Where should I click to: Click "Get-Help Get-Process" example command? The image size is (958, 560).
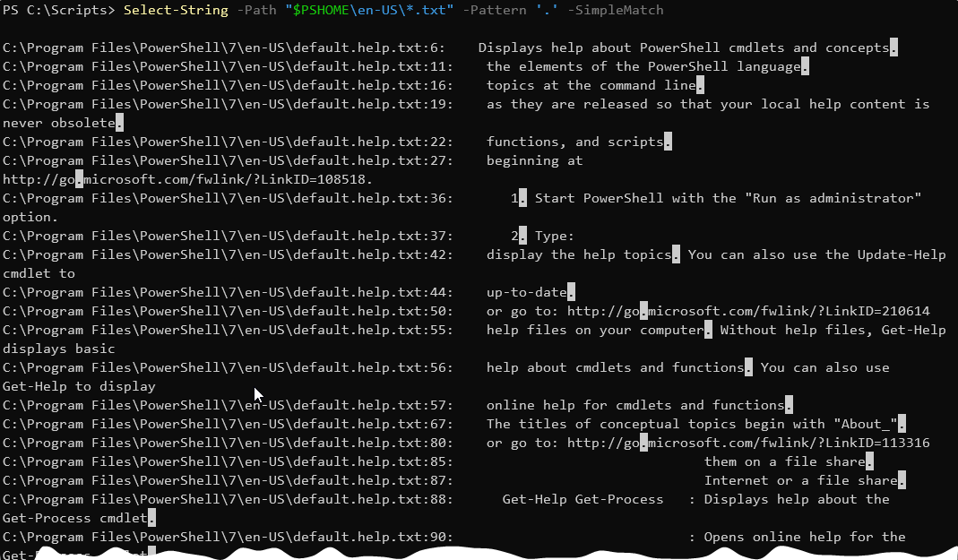point(583,499)
